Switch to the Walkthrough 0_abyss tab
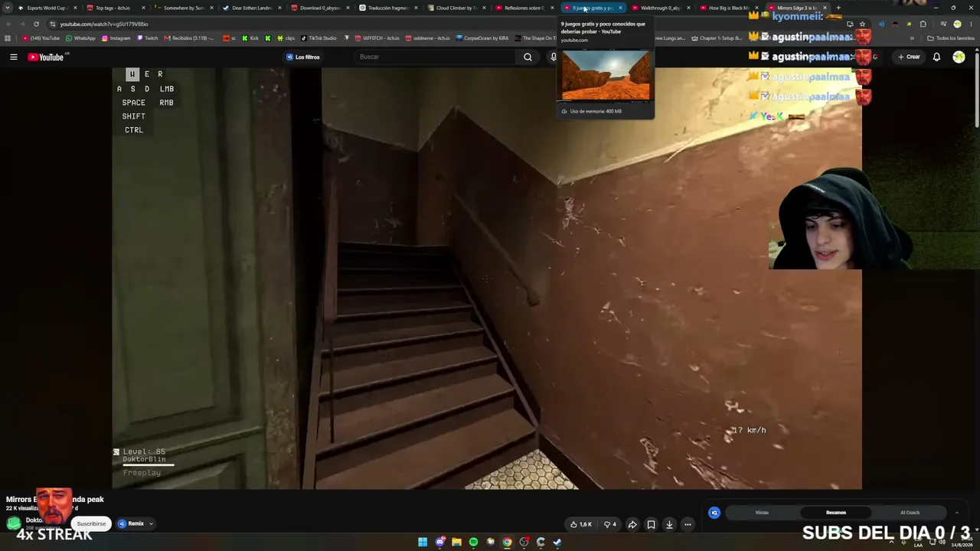The image size is (980, 551). click(660, 8)
